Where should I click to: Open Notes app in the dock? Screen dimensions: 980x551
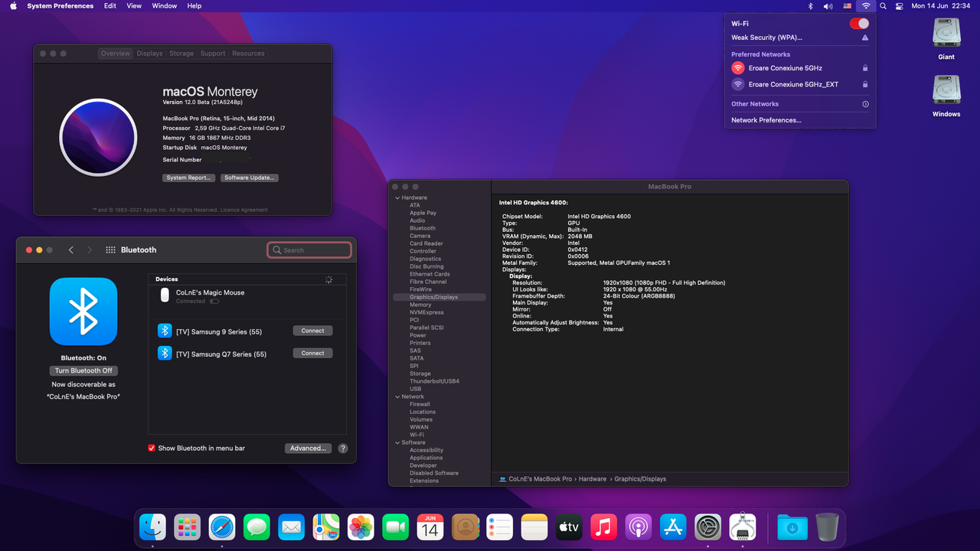pos(534,527)
